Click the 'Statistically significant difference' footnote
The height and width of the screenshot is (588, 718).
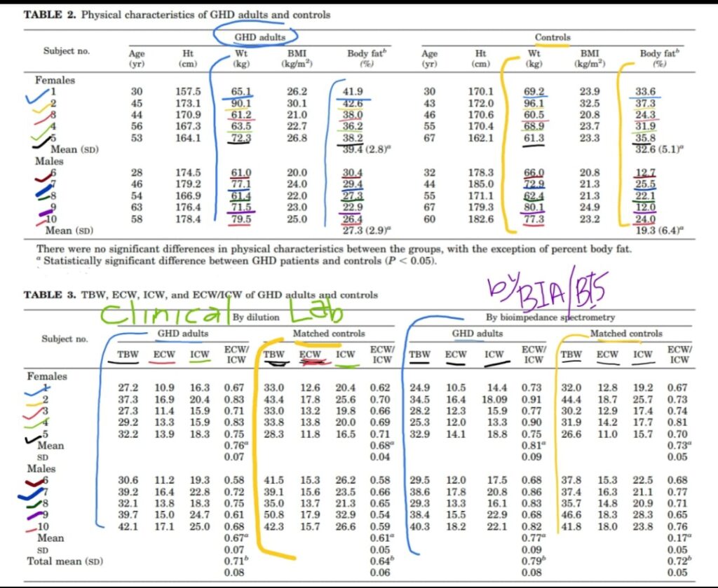[x=238, y=262]
